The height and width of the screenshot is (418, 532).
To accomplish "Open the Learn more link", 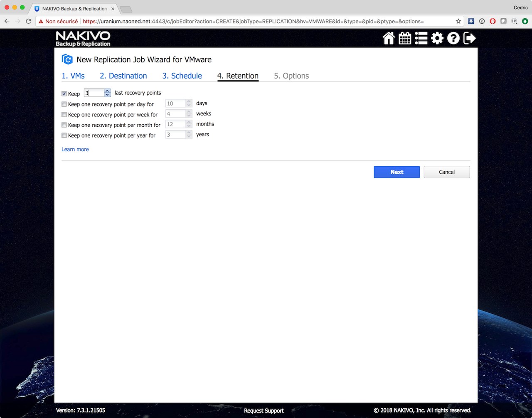I will (75, 149).
